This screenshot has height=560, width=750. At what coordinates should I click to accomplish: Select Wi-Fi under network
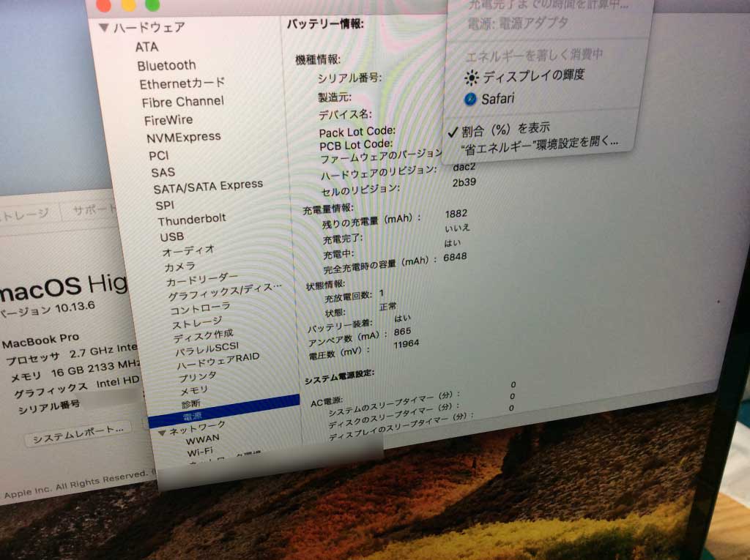pos(199,452)
